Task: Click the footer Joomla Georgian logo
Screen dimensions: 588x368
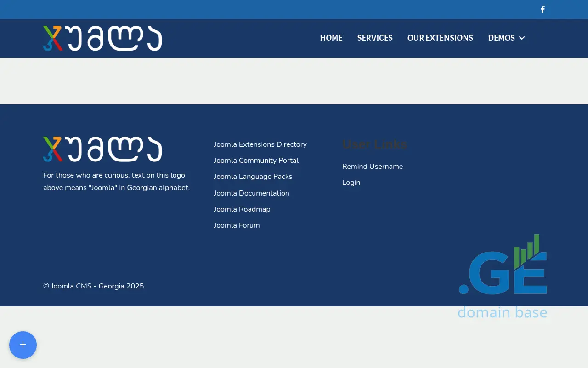Action: pyautogui.click(x=102, y=149)
